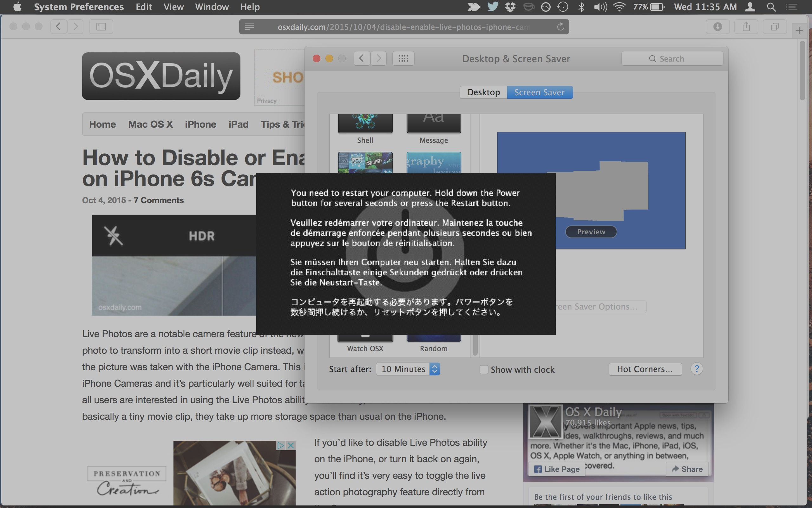Click the Preview button

tap(591, 231)
